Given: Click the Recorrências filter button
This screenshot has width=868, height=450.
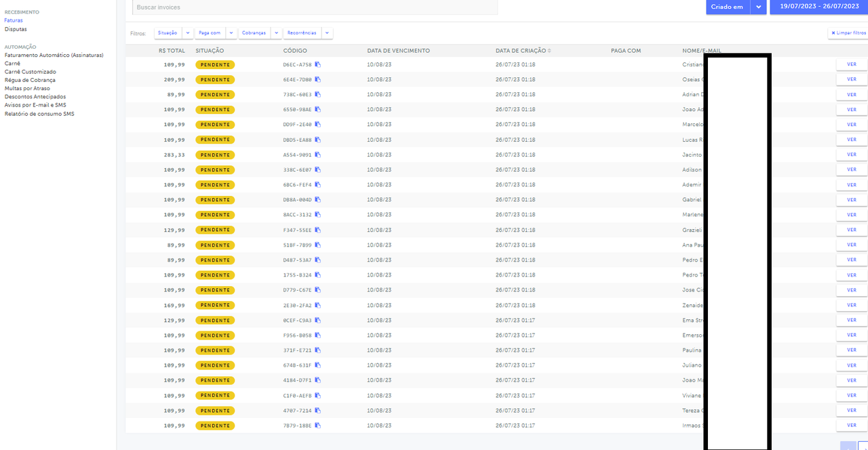Looking at the screenshot, I should tap(302, 33).
